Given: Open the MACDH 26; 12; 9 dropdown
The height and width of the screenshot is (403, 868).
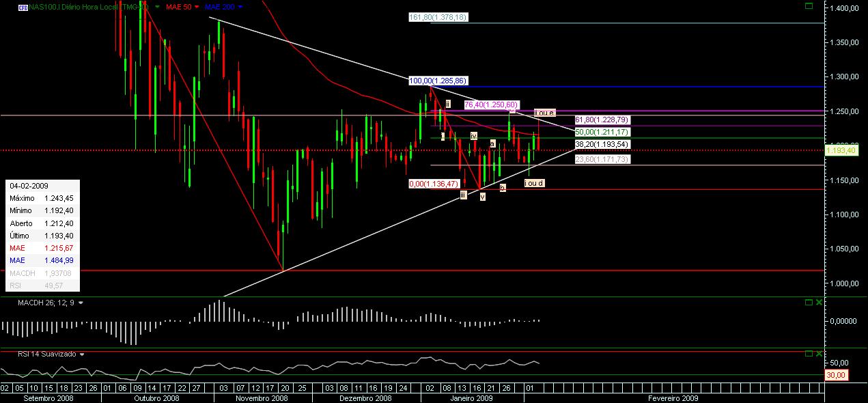Looking at the screenshot, I should coord(81,302).
